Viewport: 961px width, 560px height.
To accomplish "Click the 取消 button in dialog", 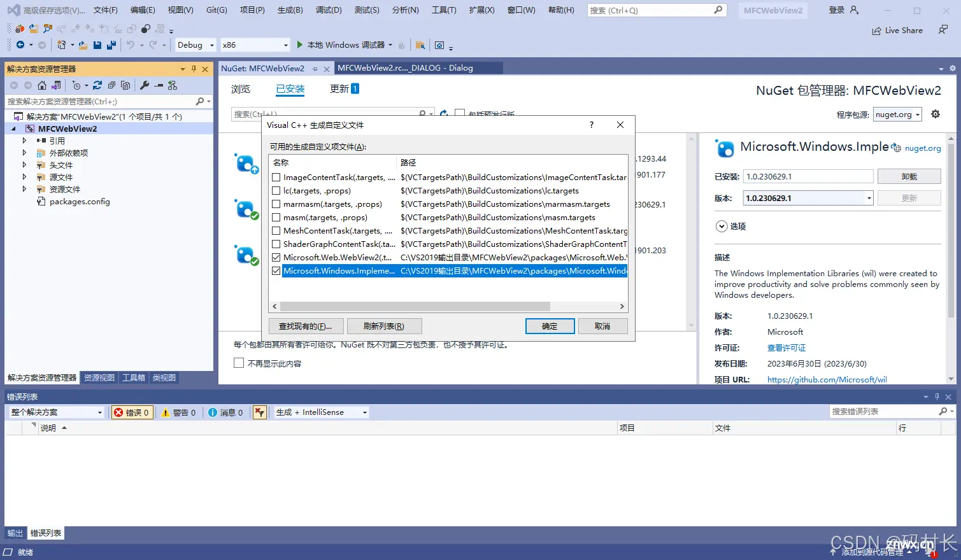I will (x=602, y=326).
